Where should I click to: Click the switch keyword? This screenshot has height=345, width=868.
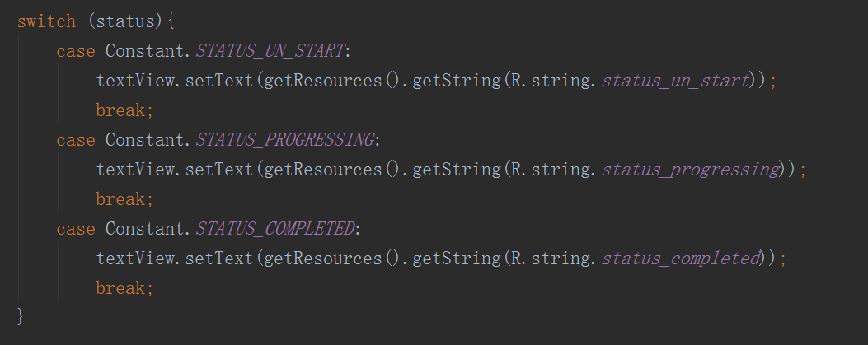click(46, 21)
